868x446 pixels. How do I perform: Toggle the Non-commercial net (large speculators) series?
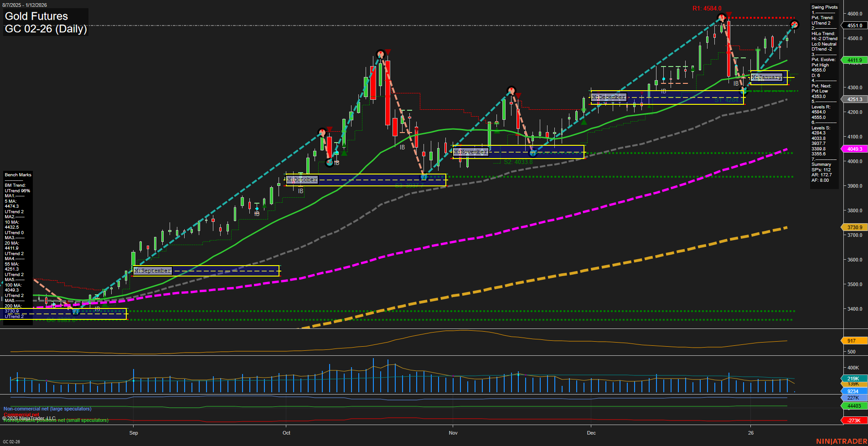click(x=47, y=409)
